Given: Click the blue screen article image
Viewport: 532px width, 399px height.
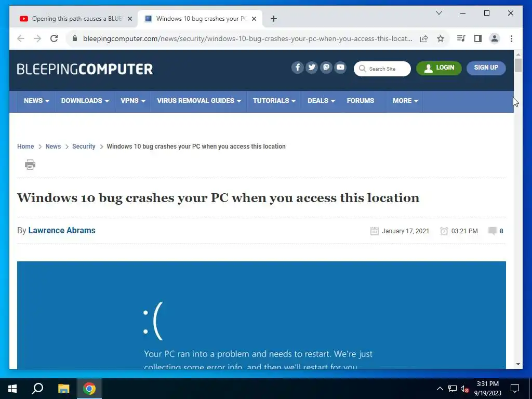Looking at the screenshot, I should pos(261,315).
